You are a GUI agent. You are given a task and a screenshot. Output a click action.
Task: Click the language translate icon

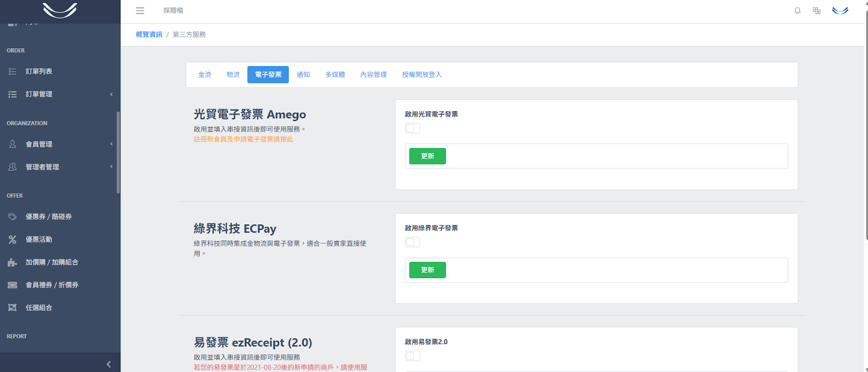pyautogui.click(x=816, y=10)
